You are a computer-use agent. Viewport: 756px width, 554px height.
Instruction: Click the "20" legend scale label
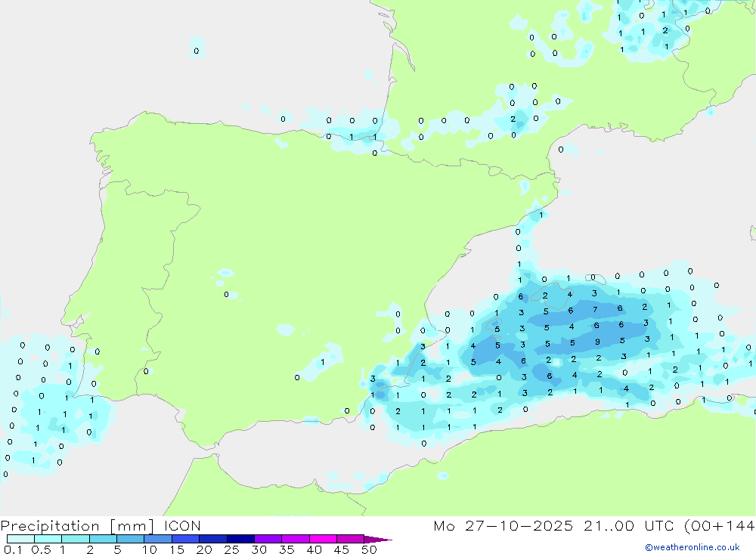pos(204,549)
